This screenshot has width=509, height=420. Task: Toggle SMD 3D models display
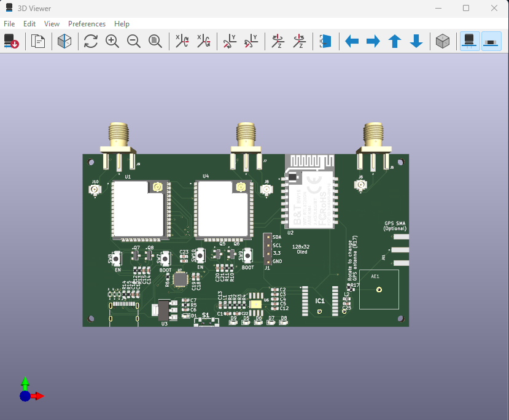click(491, 41)
